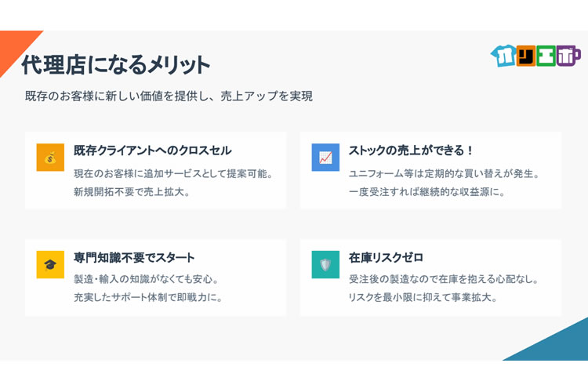This screenshot has width=588, height=392.
Task: Click the line リスクを最小限に抑えて事業拡大。
Action: [423, 298]
